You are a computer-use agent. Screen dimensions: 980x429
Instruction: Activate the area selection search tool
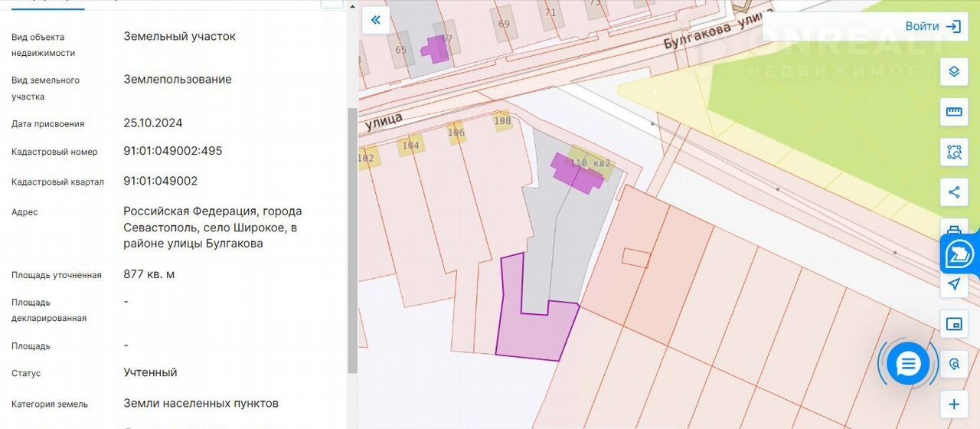point(954,152)
